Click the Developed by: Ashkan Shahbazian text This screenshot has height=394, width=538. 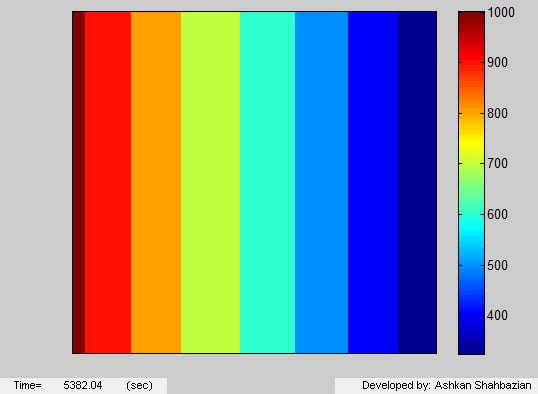[447, 385]
